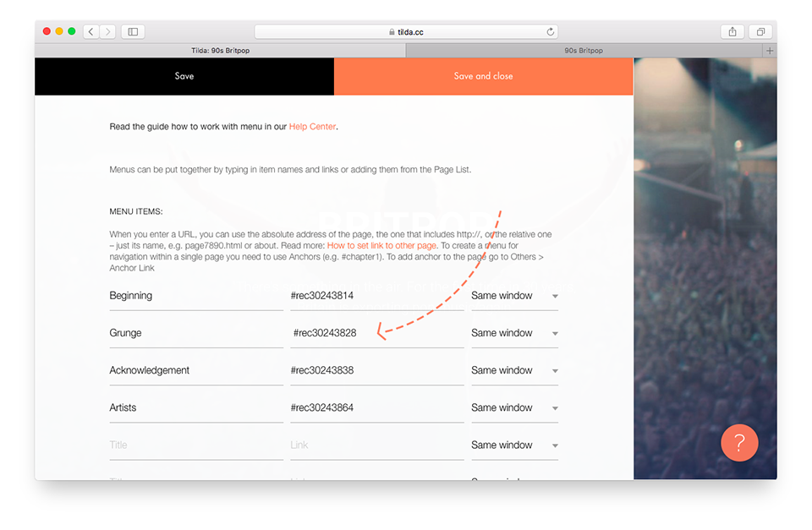Click the black Save button
The width and height of the screenshot is (812, 530).
[x=184, y=76]
